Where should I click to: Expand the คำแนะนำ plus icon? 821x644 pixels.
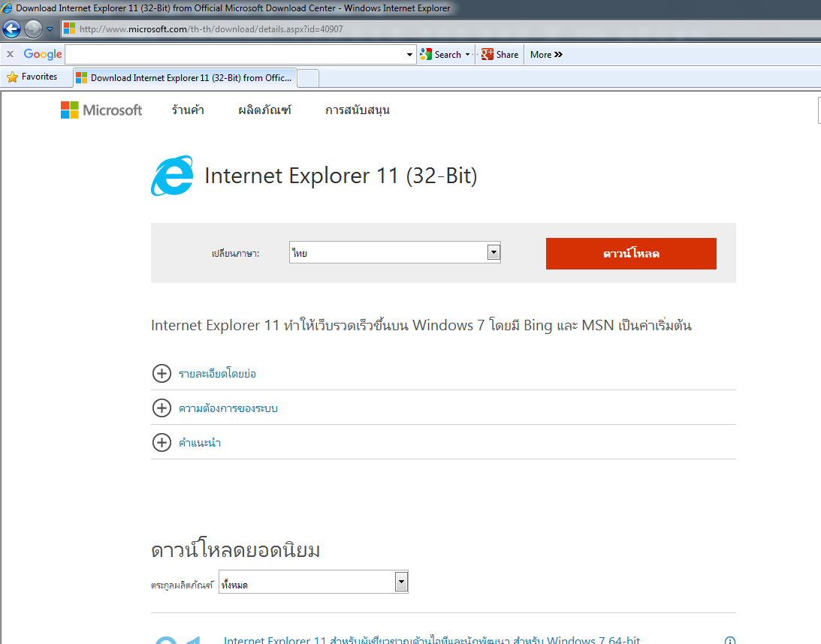[x=161, y=443]
